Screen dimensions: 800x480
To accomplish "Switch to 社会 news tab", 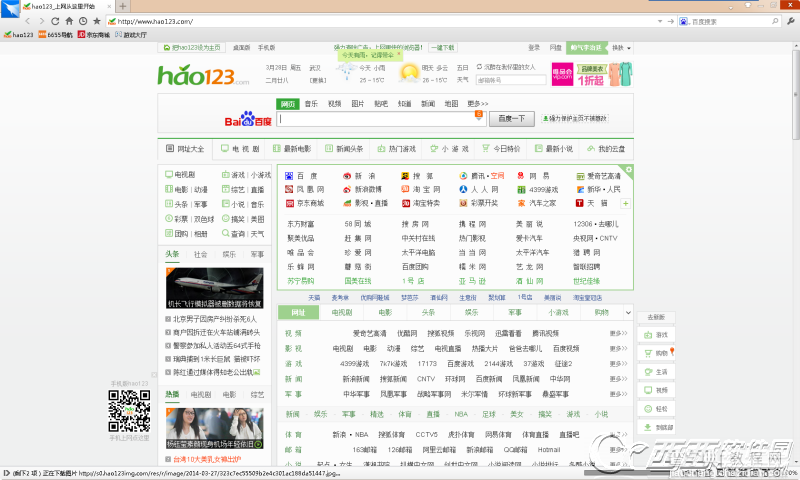I will click(201, 255).
